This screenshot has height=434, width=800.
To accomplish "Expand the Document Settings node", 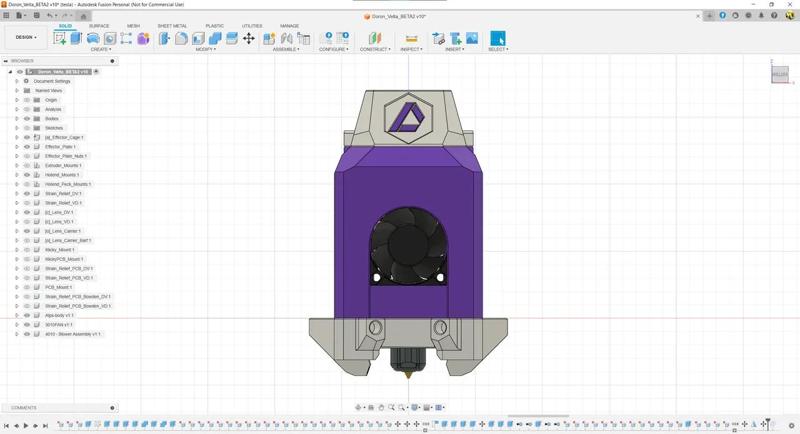I will (17, 81).
